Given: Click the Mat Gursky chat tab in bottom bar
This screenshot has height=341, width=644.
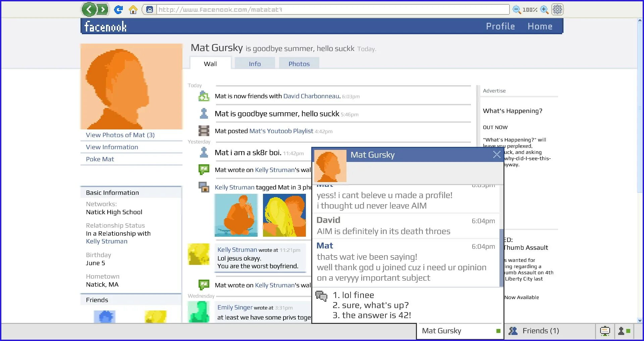Looking at the screenshot, I should tap(460, 331).
